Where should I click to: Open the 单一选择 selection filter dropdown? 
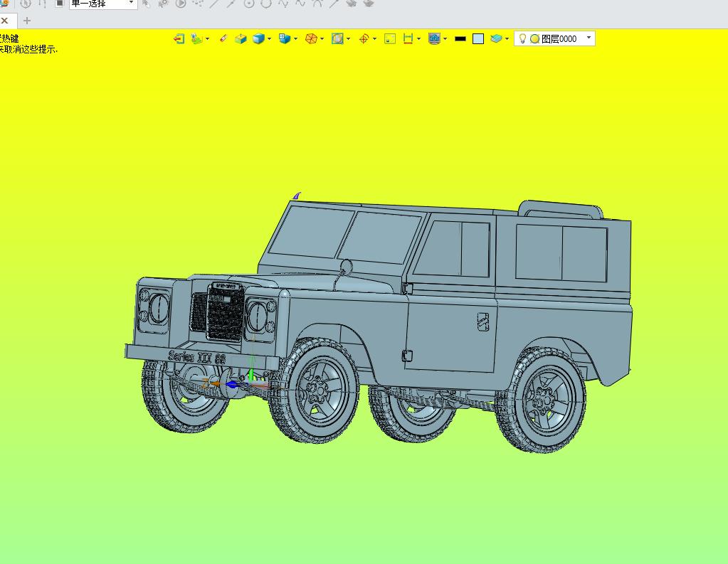[x=103, y=4]
